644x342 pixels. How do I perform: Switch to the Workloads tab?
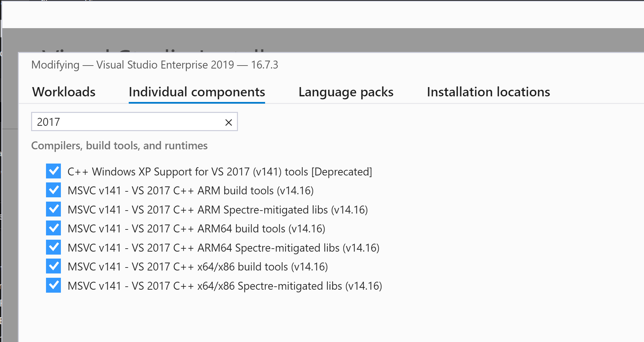pos(64,92)
